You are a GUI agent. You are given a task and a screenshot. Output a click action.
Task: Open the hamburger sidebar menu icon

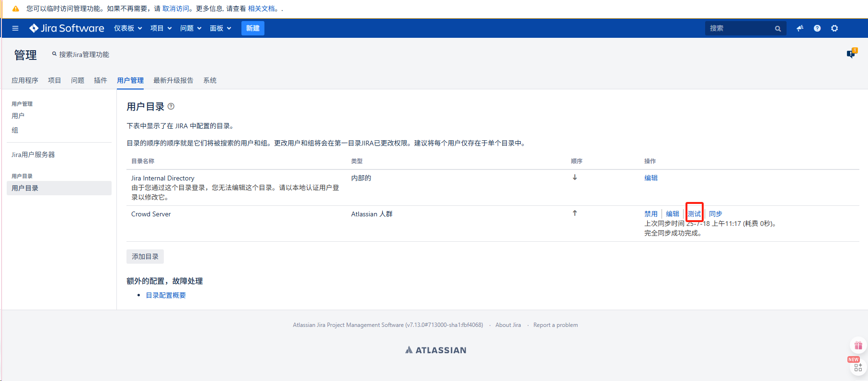click(x=15, y=28)
